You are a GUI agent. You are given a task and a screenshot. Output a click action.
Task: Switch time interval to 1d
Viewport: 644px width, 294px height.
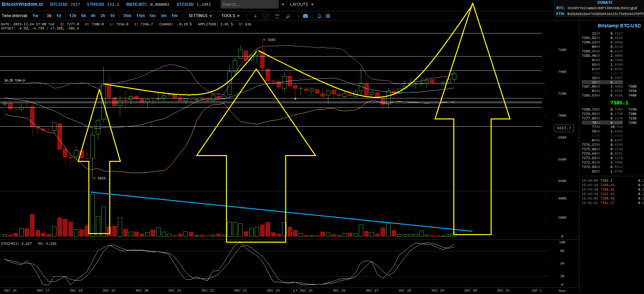pos(59,16)
